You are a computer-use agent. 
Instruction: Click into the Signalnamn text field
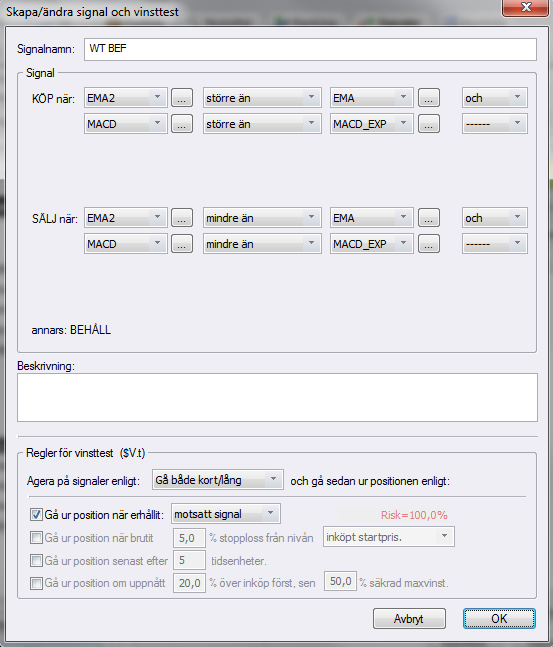[310, 50]
